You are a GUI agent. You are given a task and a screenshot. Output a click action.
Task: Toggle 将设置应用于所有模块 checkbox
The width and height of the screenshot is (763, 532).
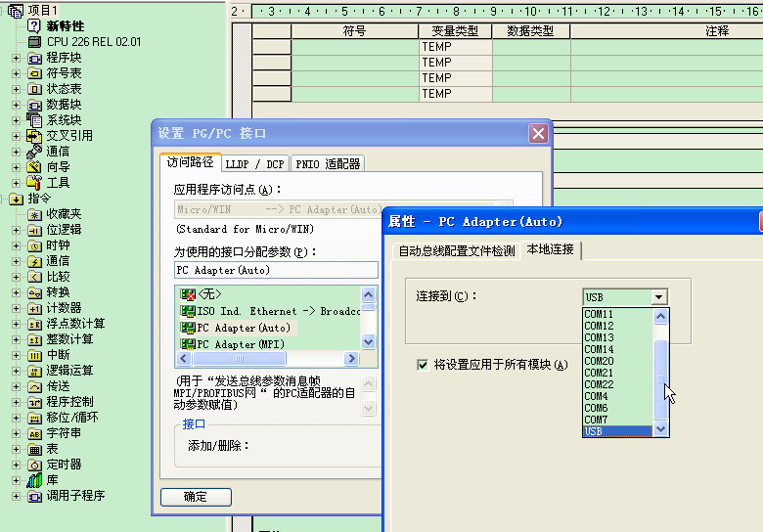423,365
